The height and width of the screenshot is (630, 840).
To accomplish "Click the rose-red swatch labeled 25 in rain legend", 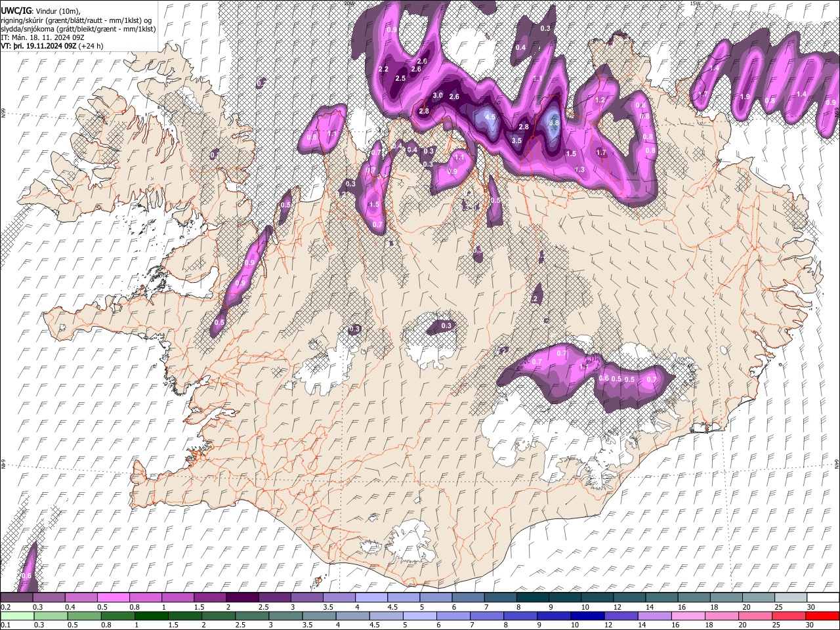I will click(789, 616).
